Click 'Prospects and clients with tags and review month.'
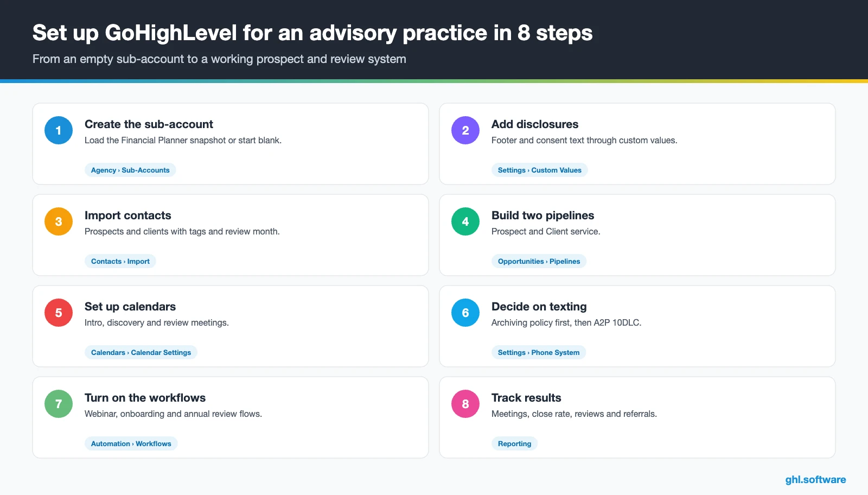 coord(182,231)
